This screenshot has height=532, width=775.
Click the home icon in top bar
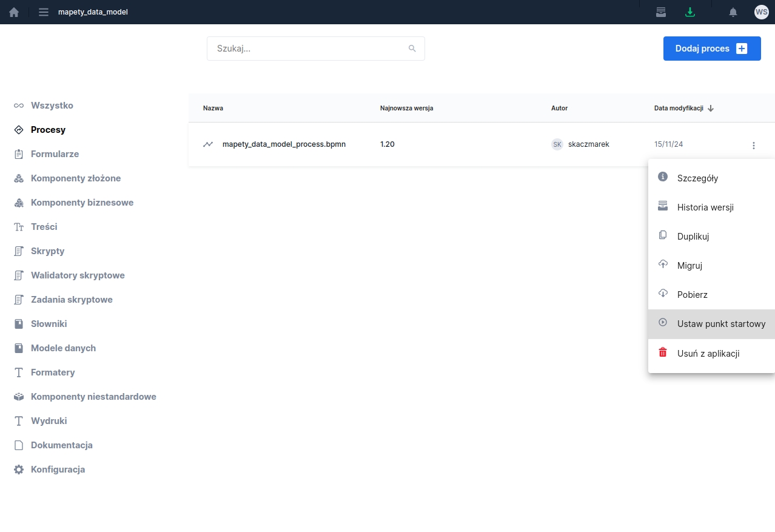coord(14,12)
